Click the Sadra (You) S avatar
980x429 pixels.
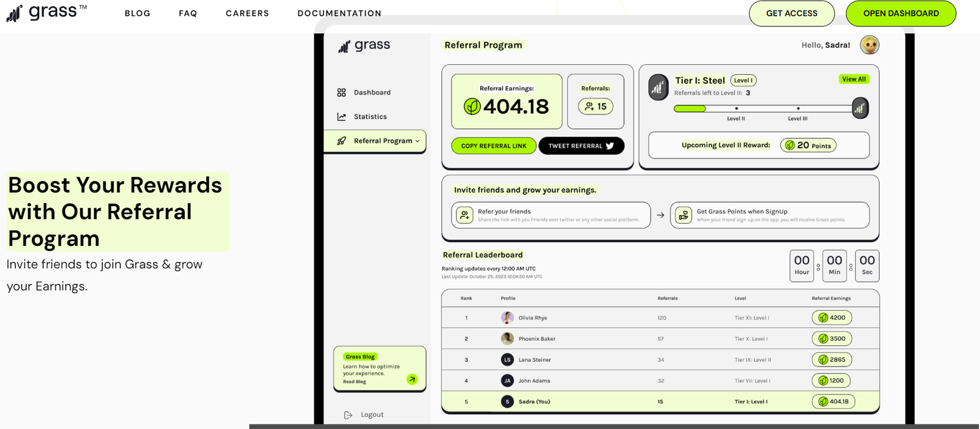507,401
